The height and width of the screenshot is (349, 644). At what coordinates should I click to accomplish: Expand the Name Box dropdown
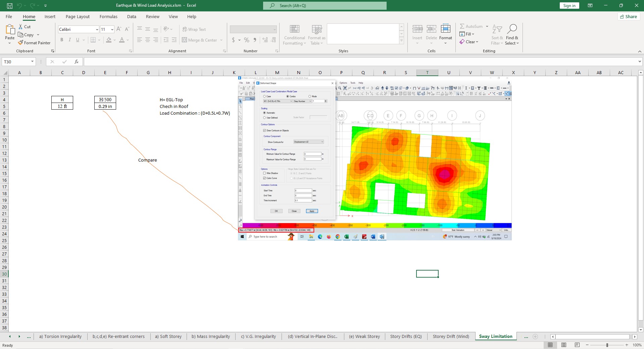coord(32,62)
